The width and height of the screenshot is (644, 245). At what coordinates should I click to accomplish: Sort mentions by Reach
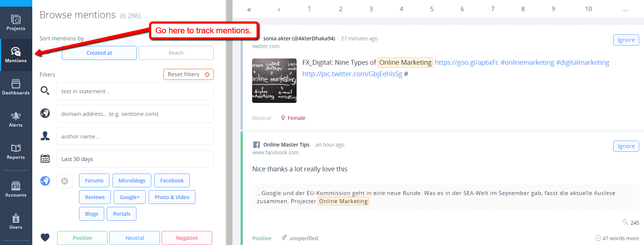pos(176,53)
